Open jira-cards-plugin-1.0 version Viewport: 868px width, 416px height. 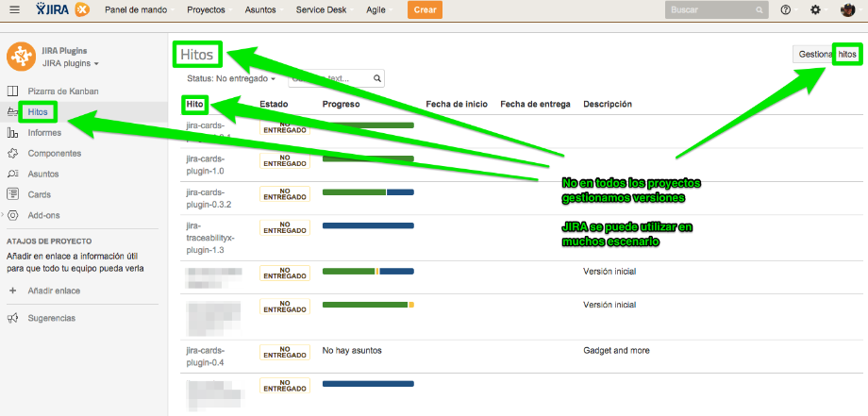(206, 165)
